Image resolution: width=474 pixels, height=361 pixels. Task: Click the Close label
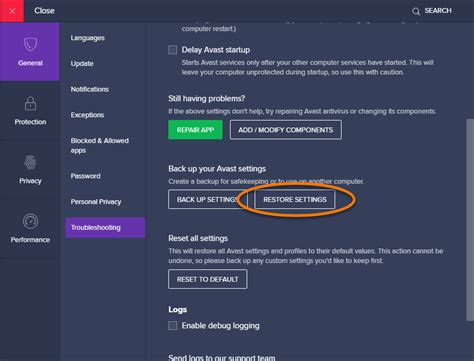click(x=44, y=11)
